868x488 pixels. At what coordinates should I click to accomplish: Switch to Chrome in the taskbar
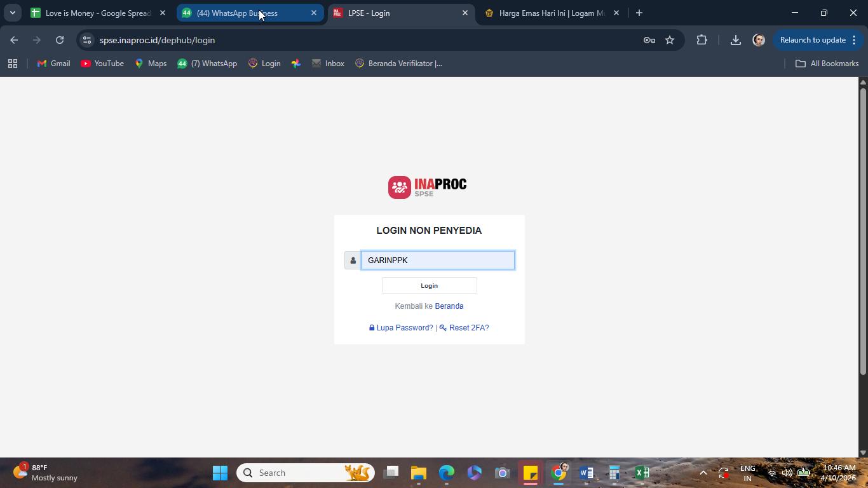pyautogui.click(x=559, y=473)
